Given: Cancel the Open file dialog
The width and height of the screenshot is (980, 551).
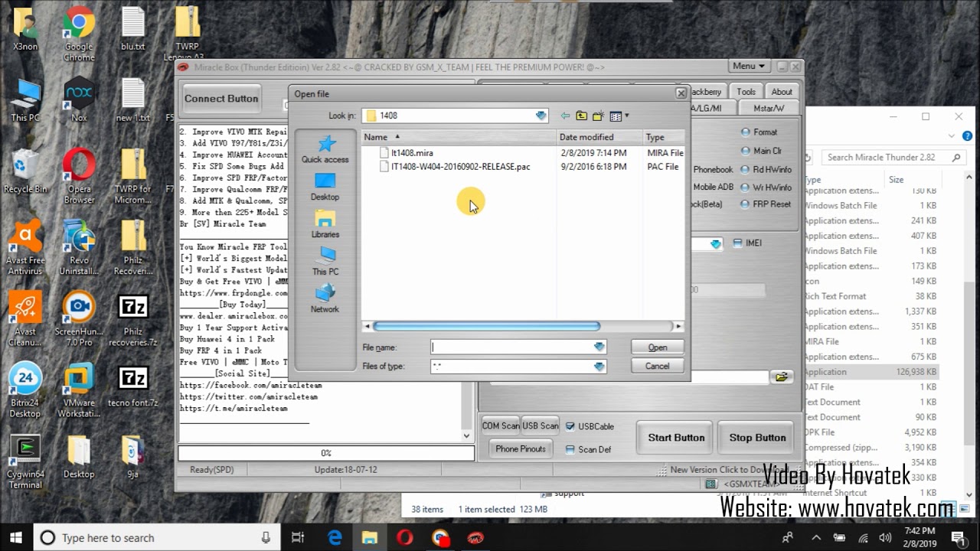Looking at the screenshot, I should [x=658, y=366].
